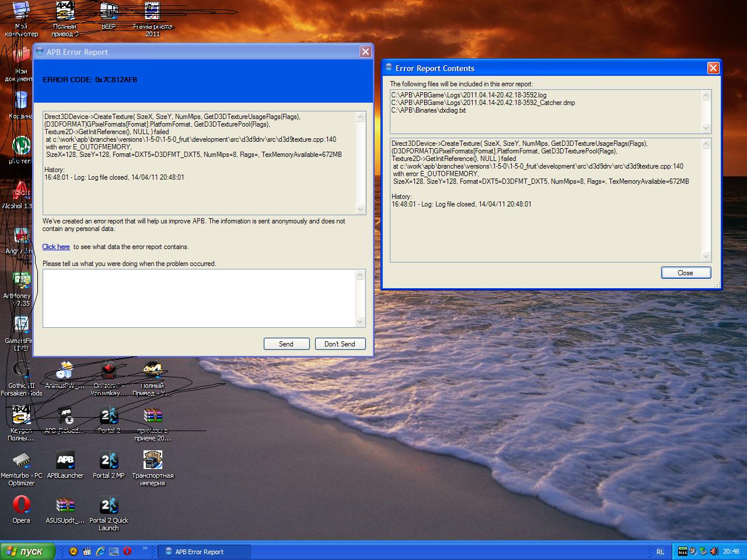747x560 pixels.
Task: Launch Portal 2 MP from the desktop
Action: point(109,465)
